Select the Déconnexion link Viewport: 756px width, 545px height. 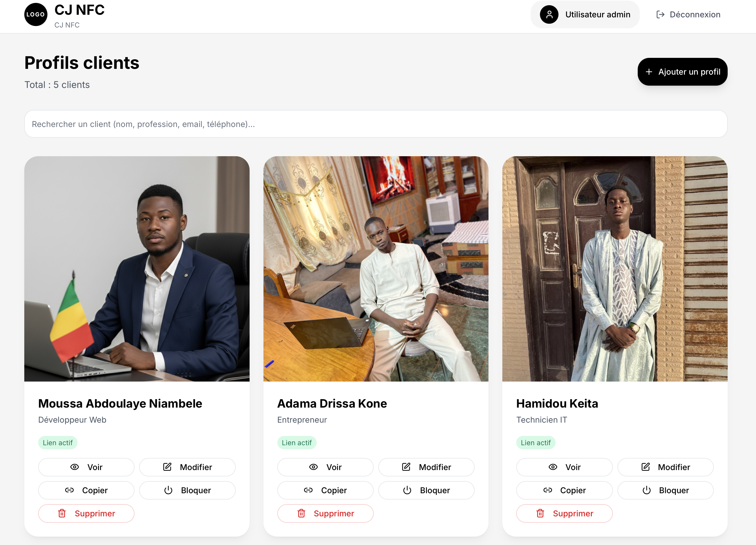point(688,14)
